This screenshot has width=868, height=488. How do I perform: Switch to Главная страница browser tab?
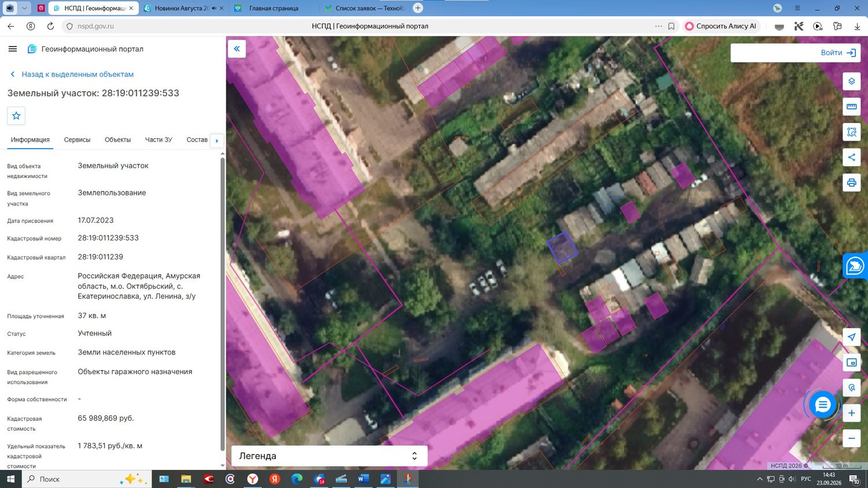(274, 8)
